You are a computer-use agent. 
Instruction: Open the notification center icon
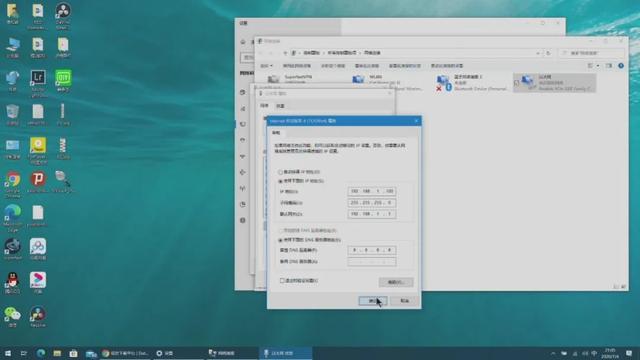(x=629, y=353)
